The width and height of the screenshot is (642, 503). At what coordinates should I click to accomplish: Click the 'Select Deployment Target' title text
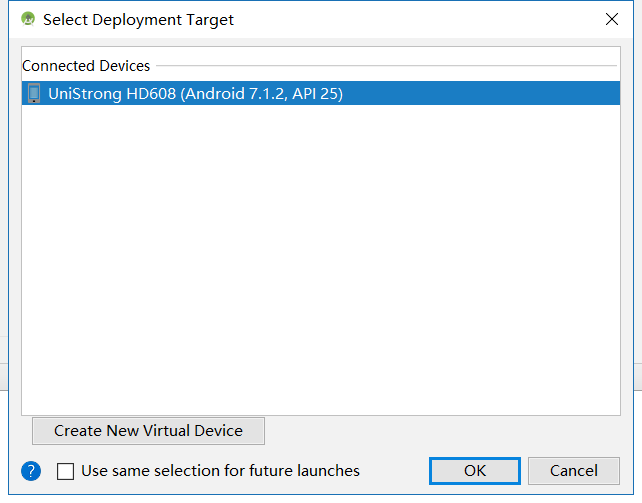tap(139, 19)
